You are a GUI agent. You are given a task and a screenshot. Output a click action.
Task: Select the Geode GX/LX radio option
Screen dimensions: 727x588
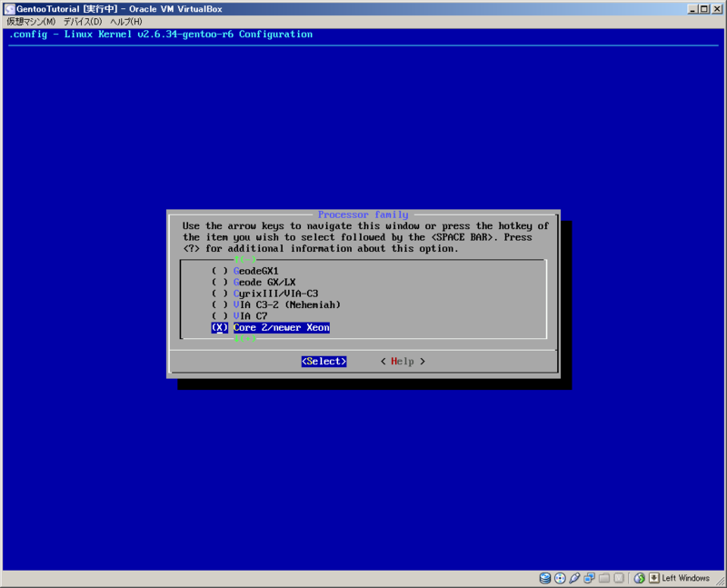(x=254, y=282)
